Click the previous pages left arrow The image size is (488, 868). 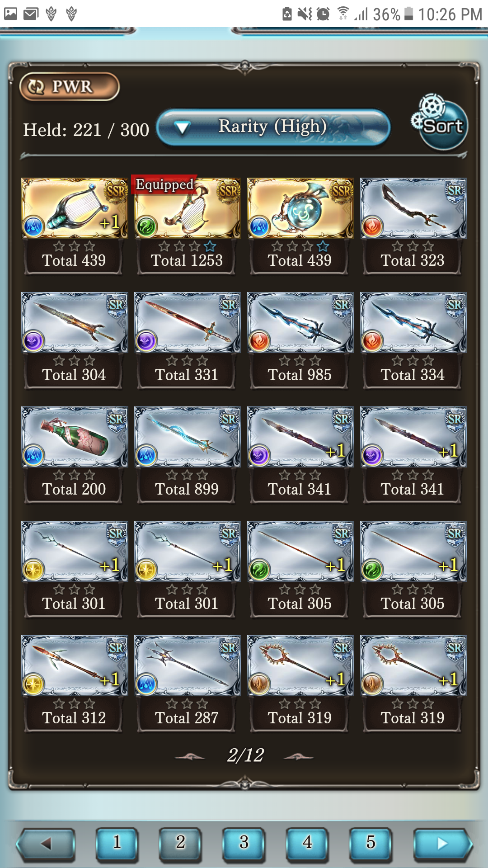(x=46, y=844)
